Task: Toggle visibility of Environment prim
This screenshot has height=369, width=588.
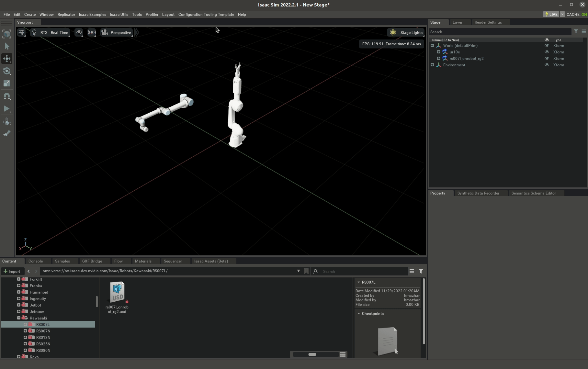Action: click(547, 65)
